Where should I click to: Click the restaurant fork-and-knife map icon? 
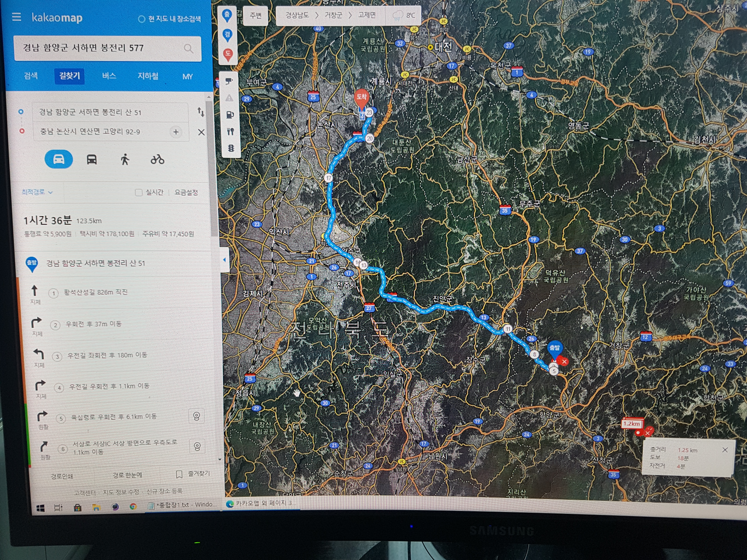(x=230, y=131)
